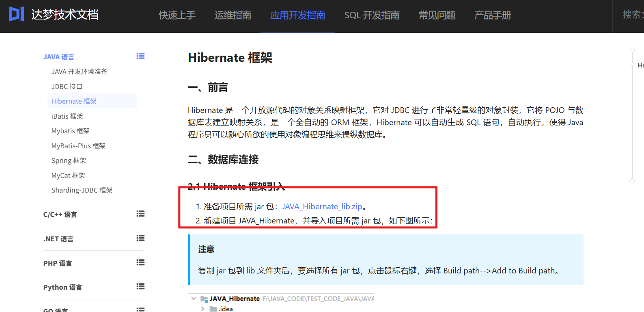Click the 达梦技术文档 site title

pos(65,15)
